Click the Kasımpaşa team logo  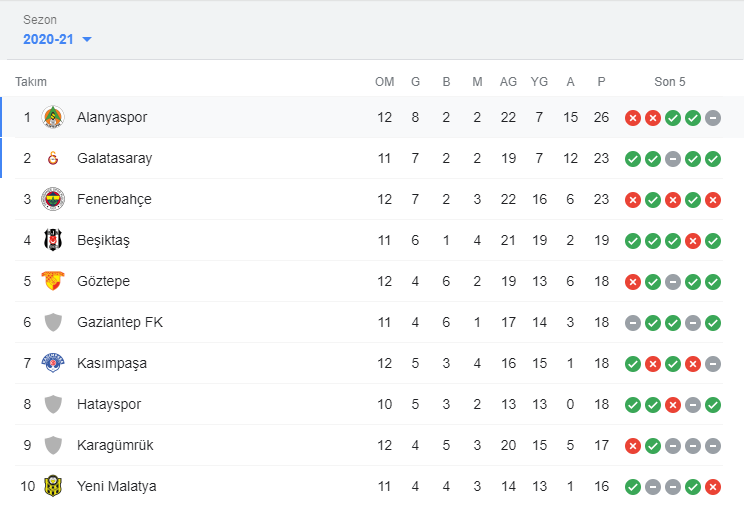tap(53, 363)
